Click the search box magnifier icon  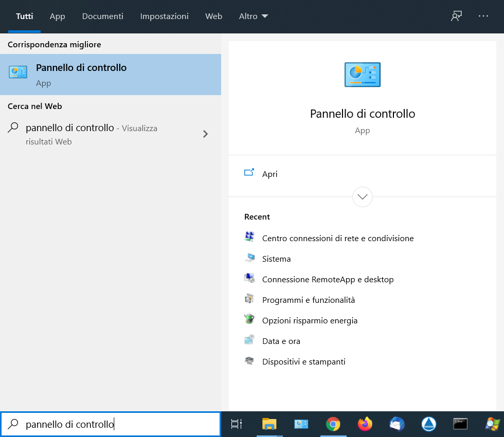tap(13, 424)
